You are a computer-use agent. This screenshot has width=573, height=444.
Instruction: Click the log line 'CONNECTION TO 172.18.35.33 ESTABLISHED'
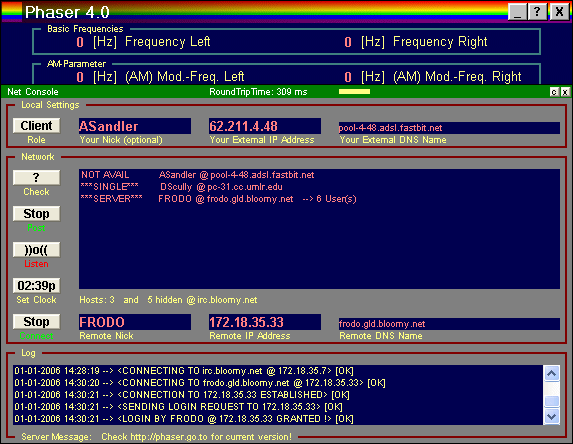(182, 395)
